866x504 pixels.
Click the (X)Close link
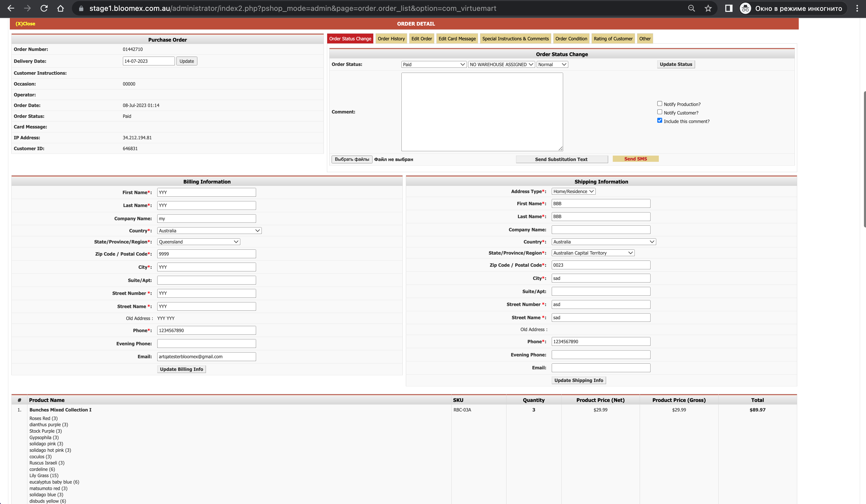tap(25, 24)
